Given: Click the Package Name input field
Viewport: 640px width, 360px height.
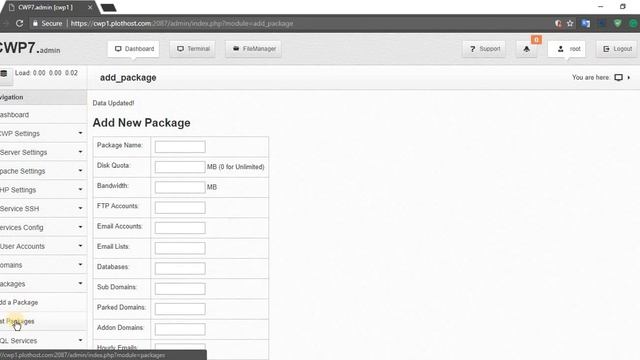Looking at the screenshot, I should pos(180,147).
